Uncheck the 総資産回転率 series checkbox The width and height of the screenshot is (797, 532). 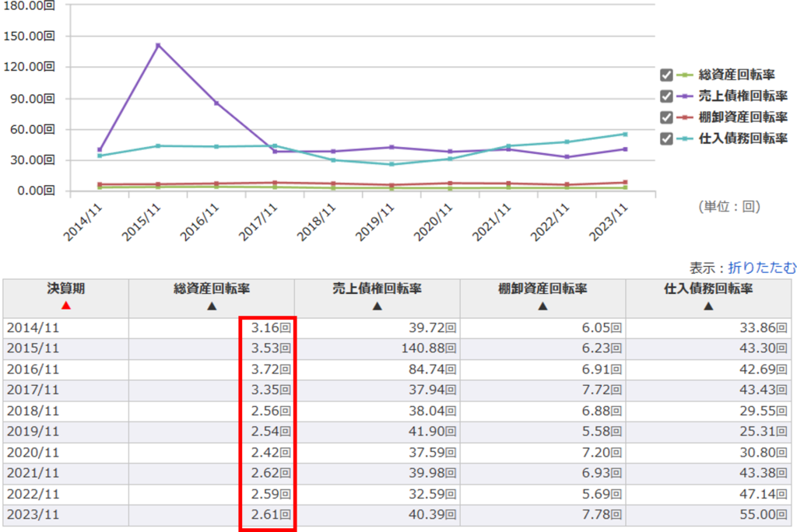(666, 75)
